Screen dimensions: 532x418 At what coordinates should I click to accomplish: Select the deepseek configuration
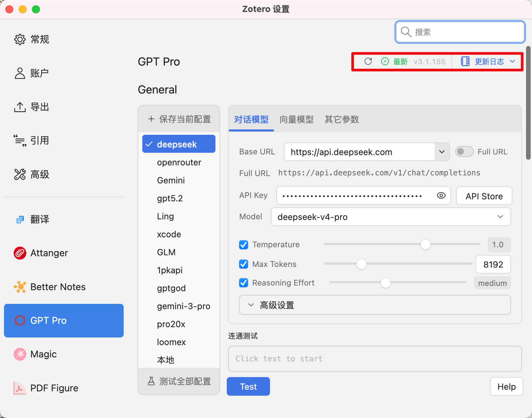tap(179, 144)
